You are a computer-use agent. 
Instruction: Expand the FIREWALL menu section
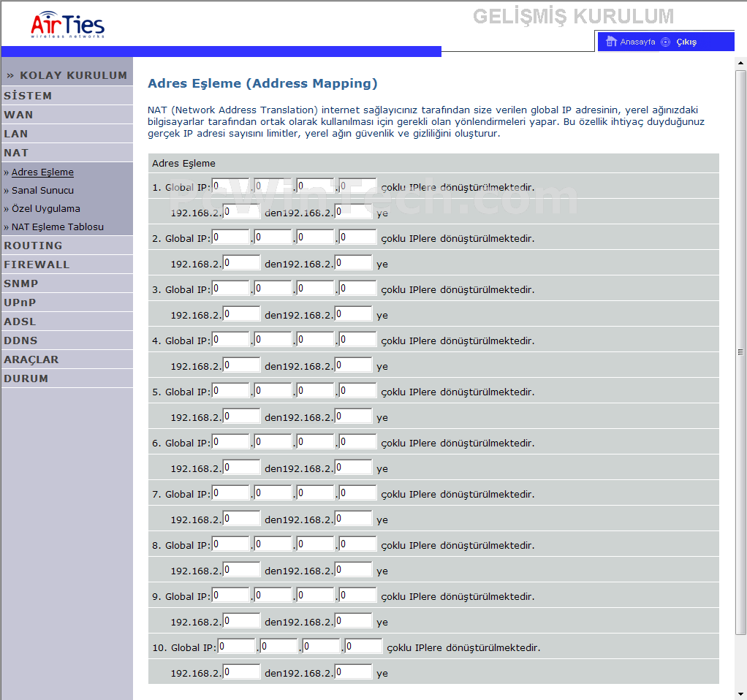[37, 265]
